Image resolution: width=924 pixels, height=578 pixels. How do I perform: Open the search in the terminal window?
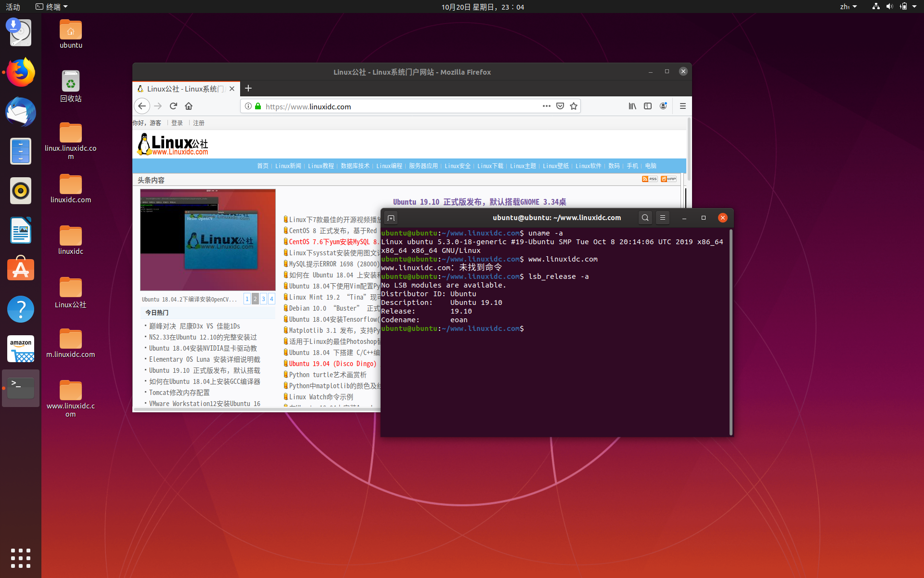(x=645, y=218)
